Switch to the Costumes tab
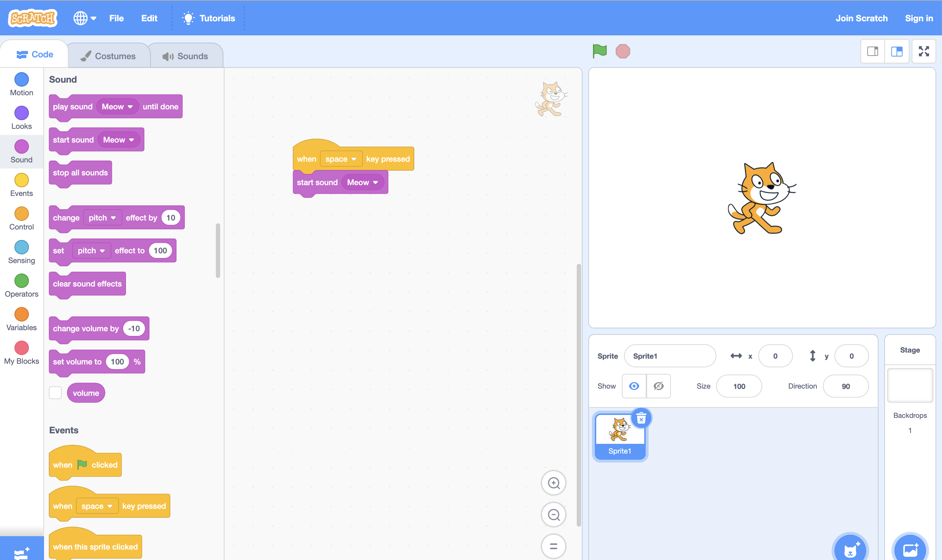The width and height of the screenshot is (942, 560). click(108, 56)
